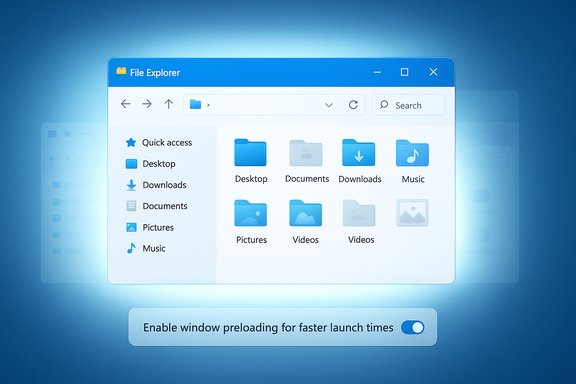Click the sidebar Pictures icon
This screenshot has height=384, width=576.
point(131,227)
